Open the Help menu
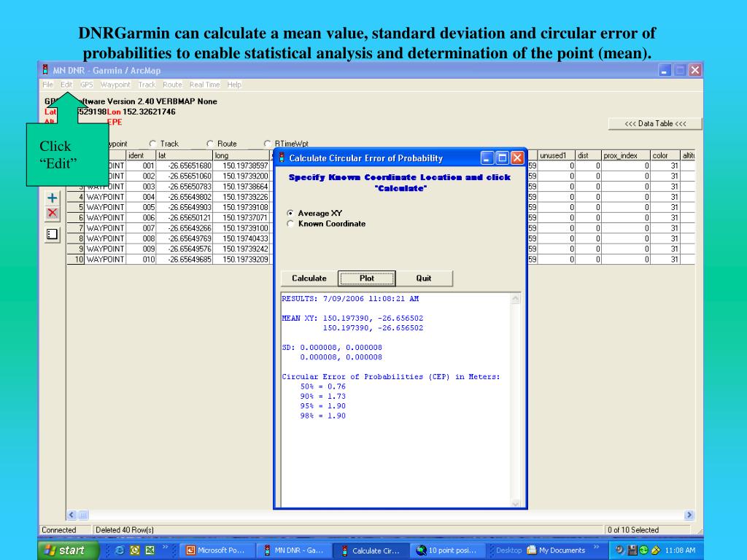This screenshot has height=560, width=747. pyautogui.click(x=234, y=85)
